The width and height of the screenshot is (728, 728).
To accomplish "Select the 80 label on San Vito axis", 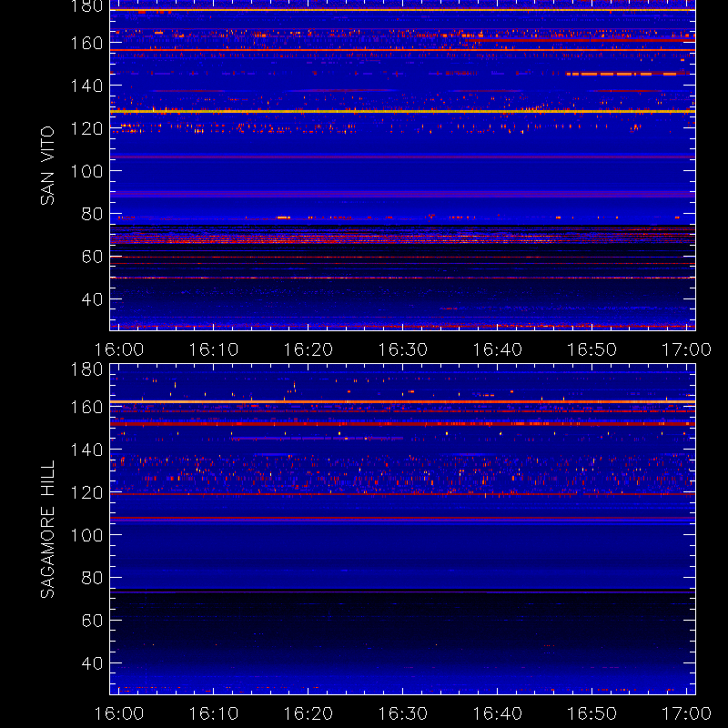I will [x=92, y=214].
